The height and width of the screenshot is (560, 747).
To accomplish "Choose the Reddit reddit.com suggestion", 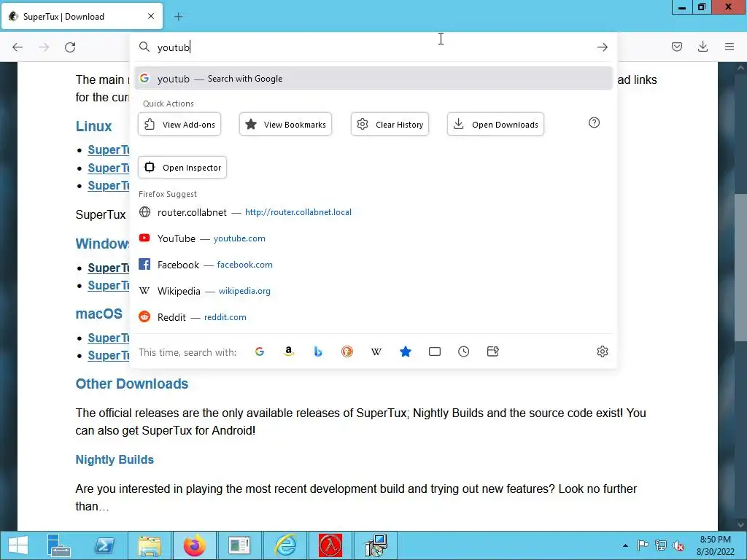I will (x=373, y=316).
